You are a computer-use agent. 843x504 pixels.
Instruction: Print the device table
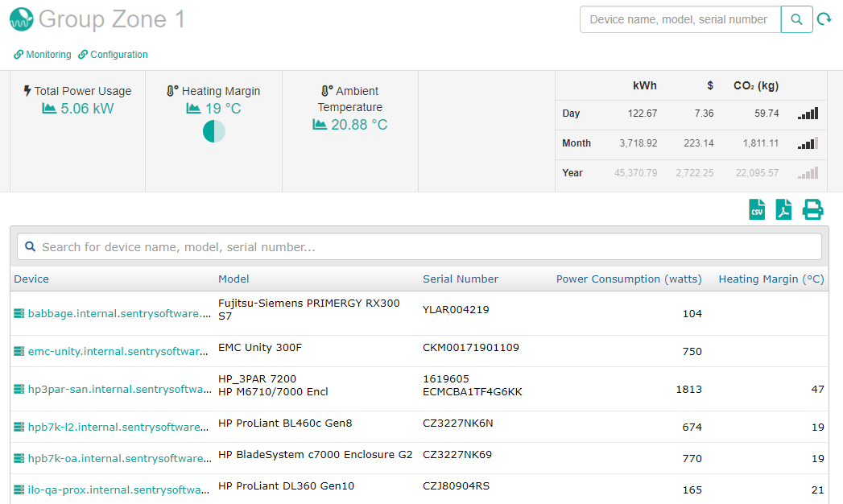(x=812, y=209)
